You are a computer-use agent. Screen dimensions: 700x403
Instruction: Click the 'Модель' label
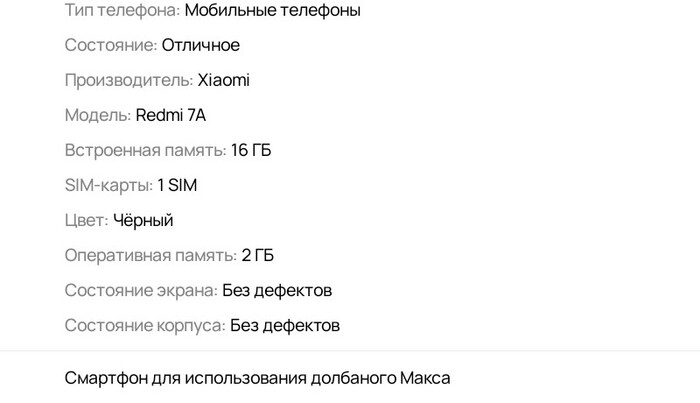[97, 115]
